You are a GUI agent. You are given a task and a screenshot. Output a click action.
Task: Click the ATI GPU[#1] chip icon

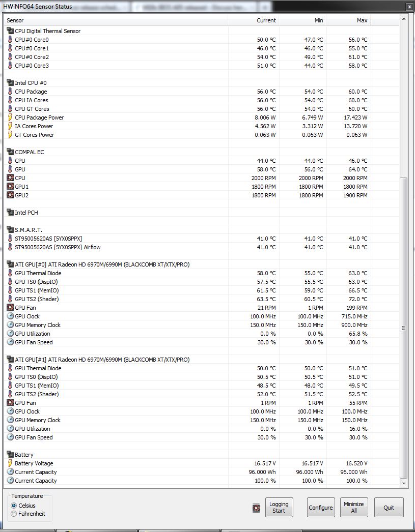tap(10, 360)
